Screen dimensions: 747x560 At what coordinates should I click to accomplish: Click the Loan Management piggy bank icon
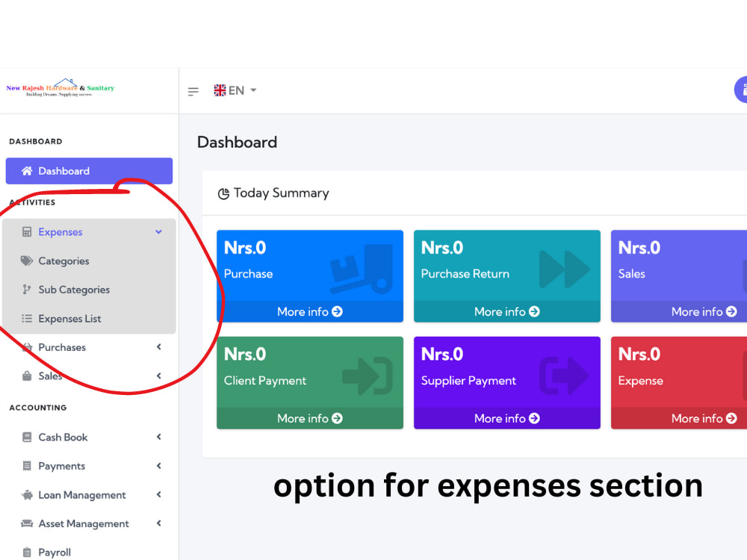[27, 495]
